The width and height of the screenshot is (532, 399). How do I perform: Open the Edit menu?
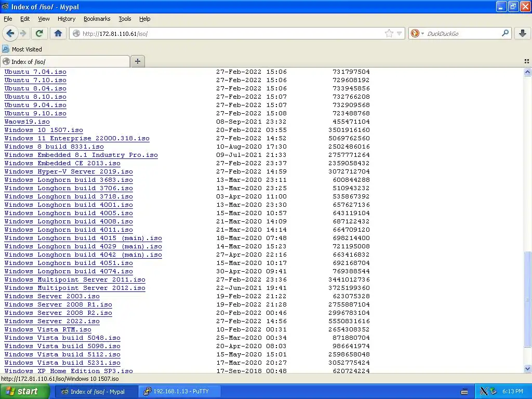25,19
